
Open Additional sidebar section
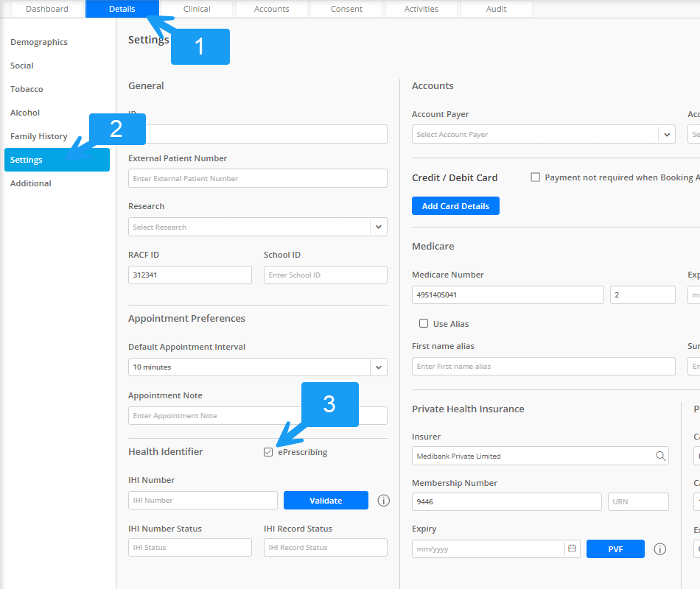click(x=31, y=183)
